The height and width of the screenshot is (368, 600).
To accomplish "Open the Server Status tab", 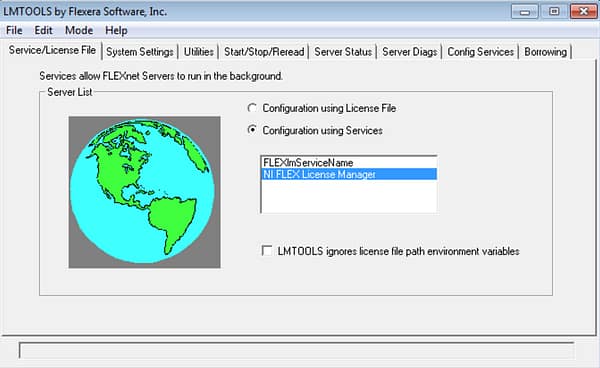I will [x=343, y=52].
